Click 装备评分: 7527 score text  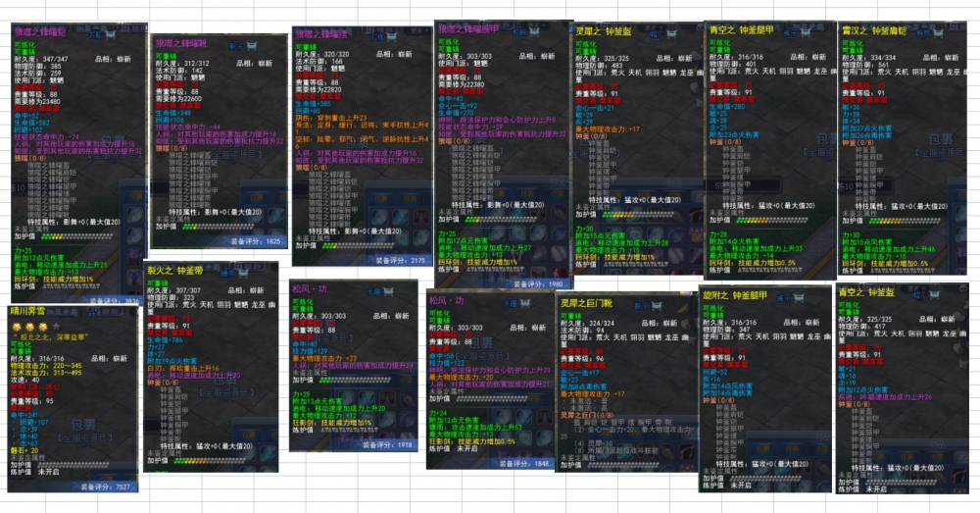pyautogui.click(x=106, y=487)
